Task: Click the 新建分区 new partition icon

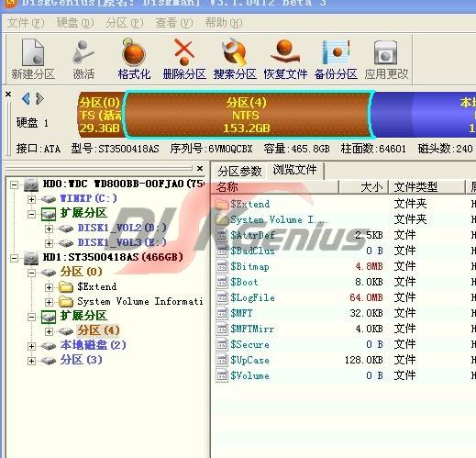Action: [33, 59]
